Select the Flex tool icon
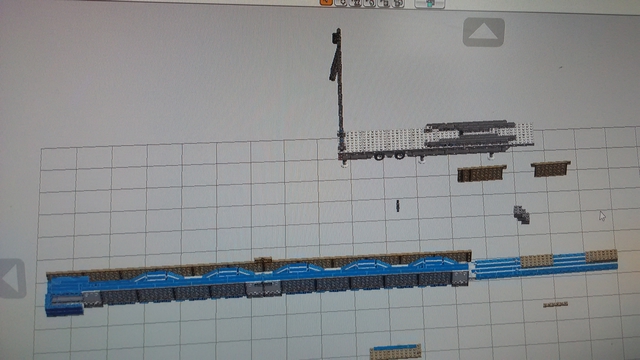The width and height of the screenshot is (640, 360). click(x=384, y=3)
